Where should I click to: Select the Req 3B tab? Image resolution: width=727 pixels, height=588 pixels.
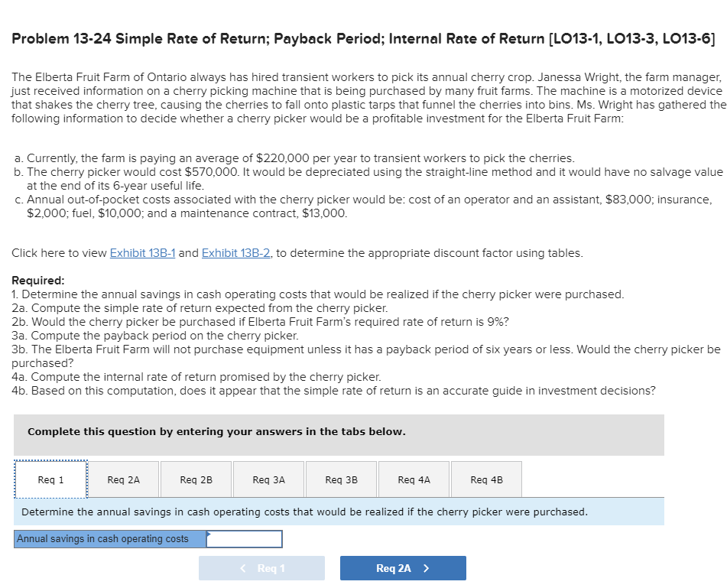point(341,479)
